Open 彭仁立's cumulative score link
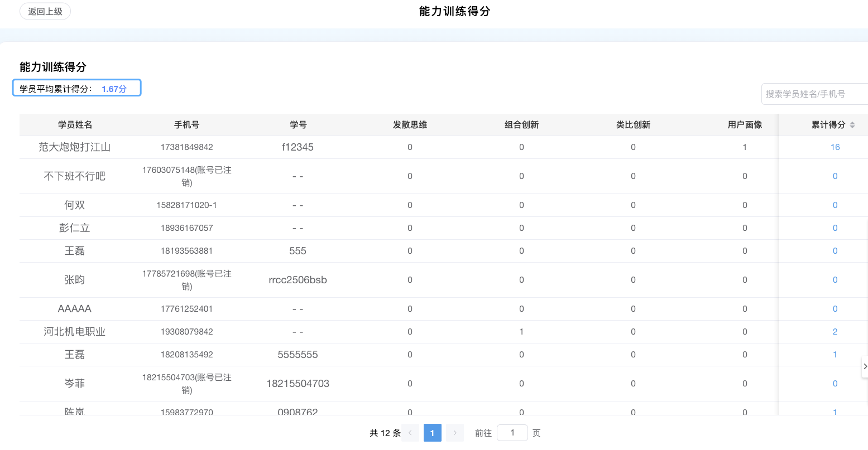868x450 pixels. pos(835,228)
